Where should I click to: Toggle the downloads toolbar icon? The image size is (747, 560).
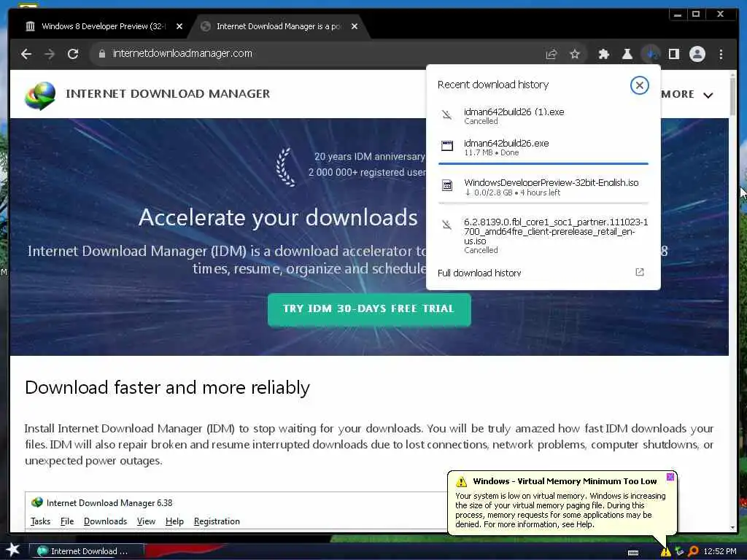coord(651,54)
